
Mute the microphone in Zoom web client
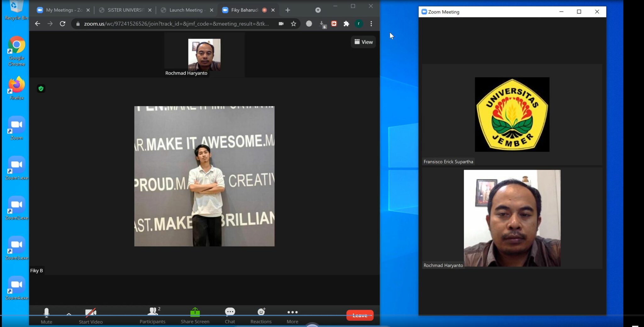47,316
